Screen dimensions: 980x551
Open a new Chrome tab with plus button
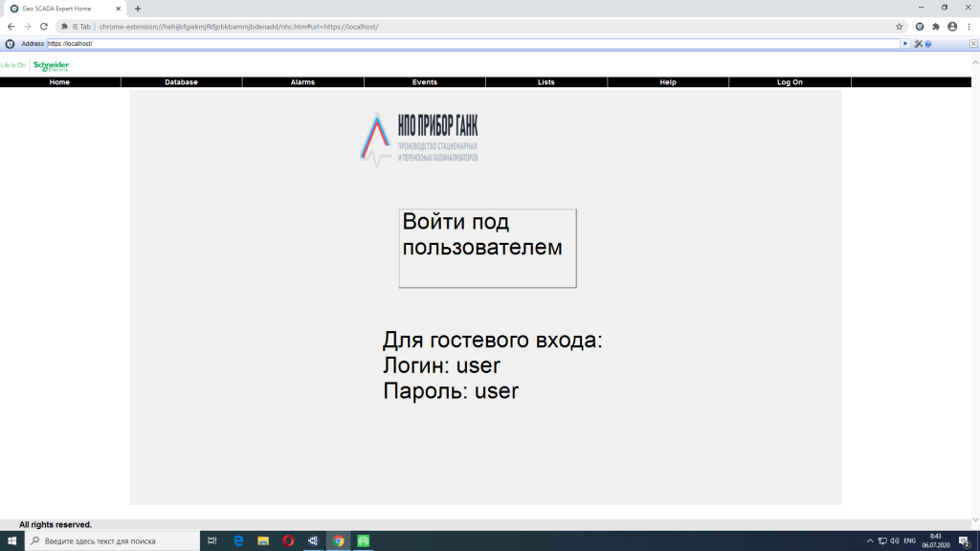pyautogui.click(x=137, y=8)
